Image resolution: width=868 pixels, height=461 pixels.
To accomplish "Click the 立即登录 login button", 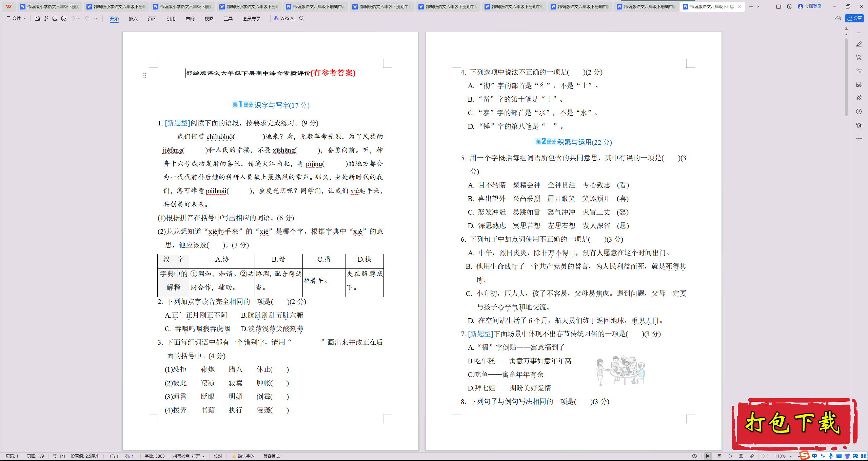I will click(x=809, y=6).
